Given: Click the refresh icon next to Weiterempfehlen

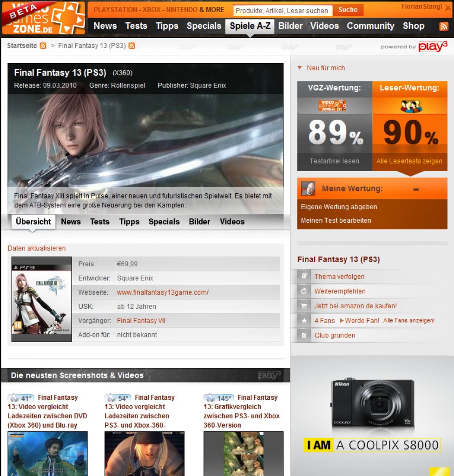Looking at the screenshot, I should (x=304, y=291).
